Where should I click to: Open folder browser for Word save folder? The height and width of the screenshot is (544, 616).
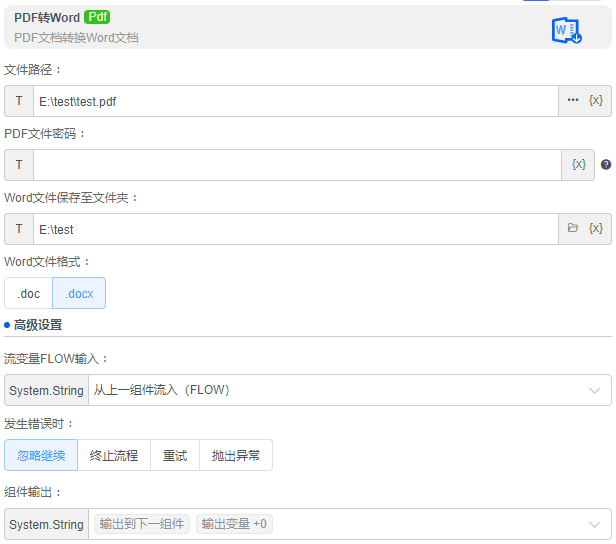[573, 229]
